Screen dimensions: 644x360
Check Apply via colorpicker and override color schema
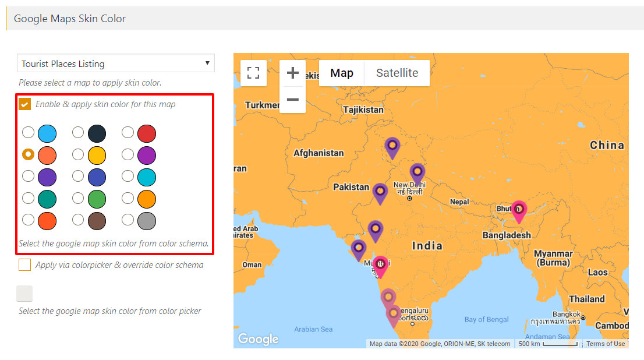click(x=24, y=264)
